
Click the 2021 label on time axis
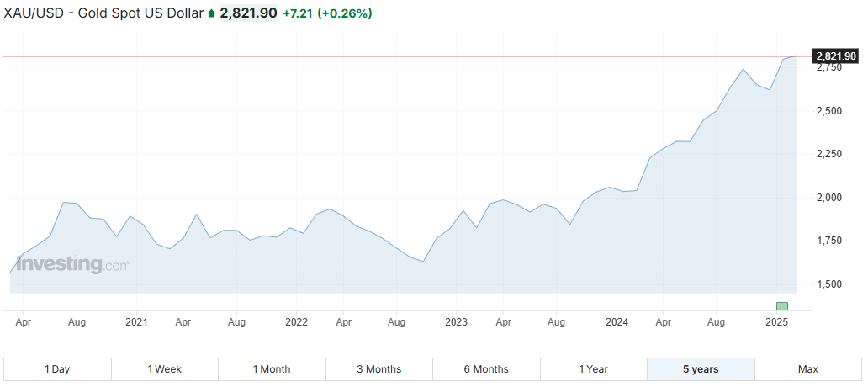[x=136, y=321]
